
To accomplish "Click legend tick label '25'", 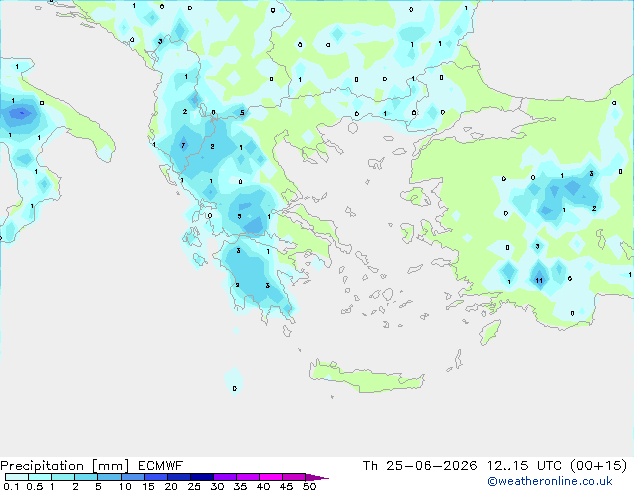I will pyautogui.click(x=194, y=486).
